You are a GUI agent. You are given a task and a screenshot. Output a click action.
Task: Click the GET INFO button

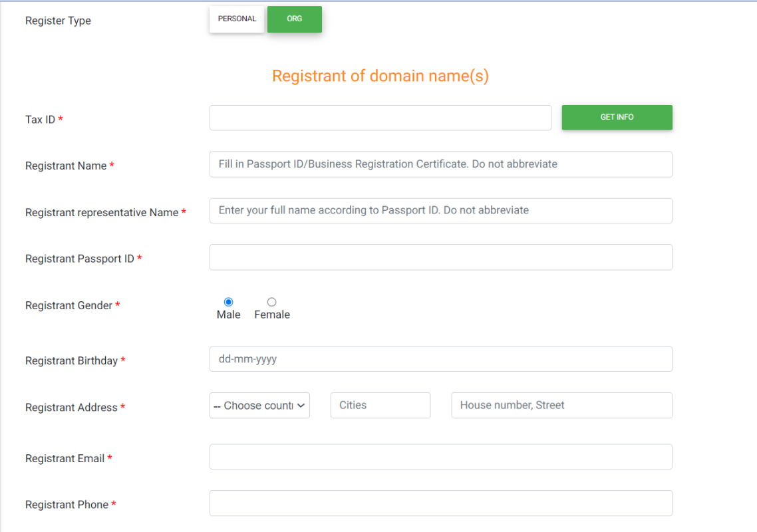pyautogui.click(x=616, y=117)
